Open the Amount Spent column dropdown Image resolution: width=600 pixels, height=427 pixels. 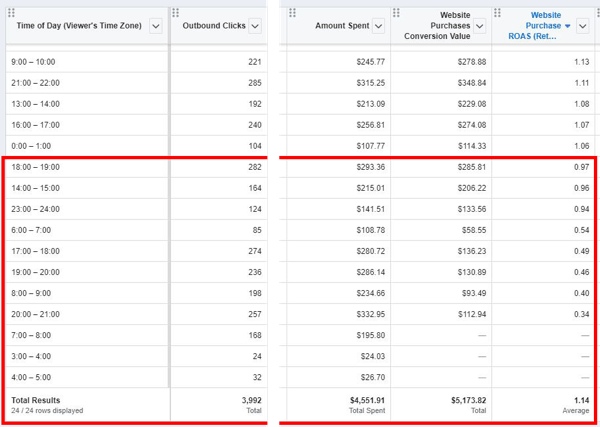378,26
